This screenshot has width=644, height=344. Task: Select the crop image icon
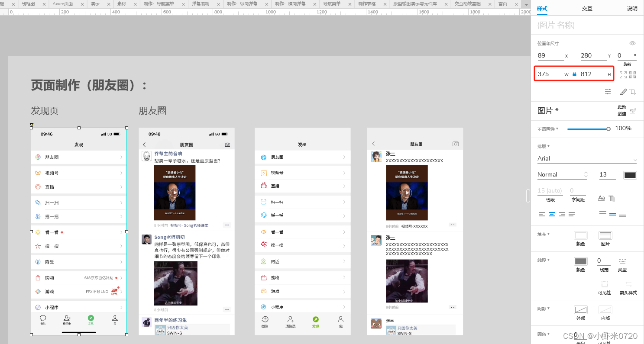click(633, 92)
